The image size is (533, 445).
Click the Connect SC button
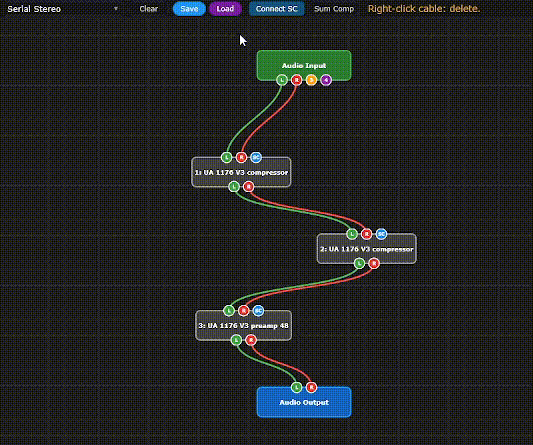pyautogui.click(x=277, y=9)
